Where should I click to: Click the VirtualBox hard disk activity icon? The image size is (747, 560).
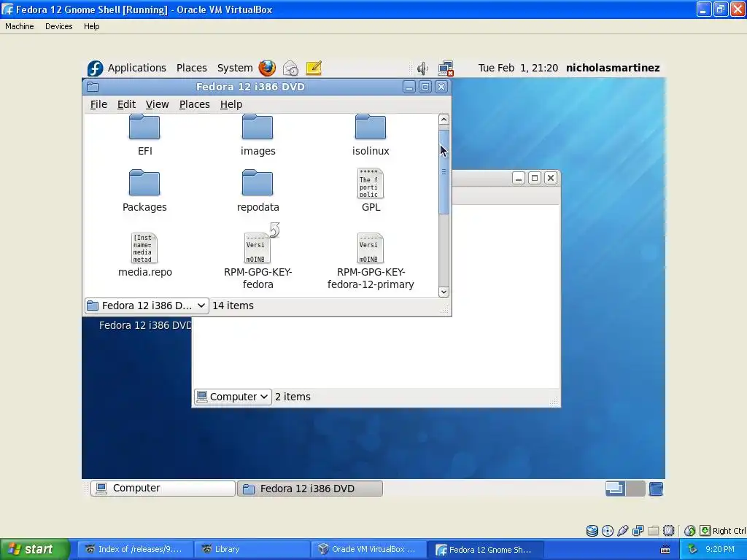(x=592, y=531)
